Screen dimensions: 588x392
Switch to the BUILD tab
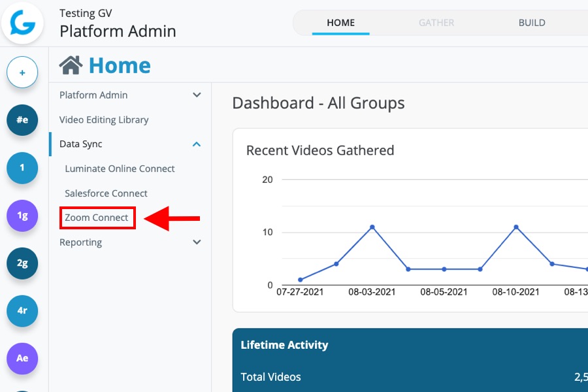pyautogui.click(x=531, y=22)
